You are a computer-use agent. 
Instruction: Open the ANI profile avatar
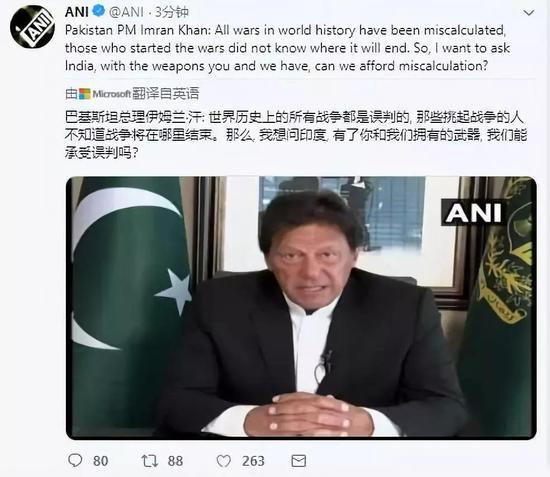[32, 27]
